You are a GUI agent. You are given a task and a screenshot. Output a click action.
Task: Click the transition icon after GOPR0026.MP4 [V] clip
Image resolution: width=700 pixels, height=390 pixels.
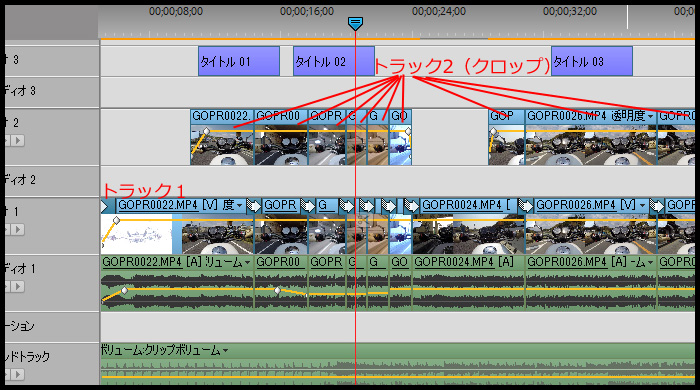coord(656,206)
